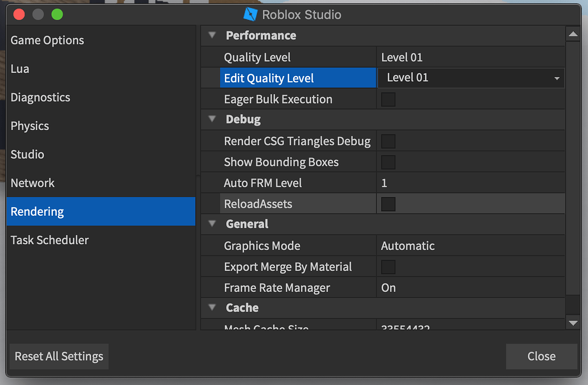Click the Debug section header text
588x385 pixels.
(x=243, y=119)
